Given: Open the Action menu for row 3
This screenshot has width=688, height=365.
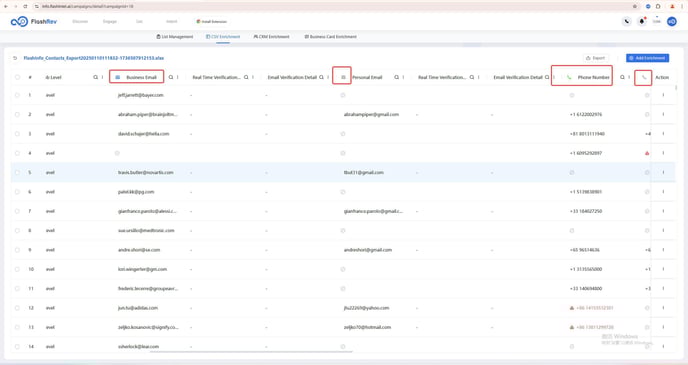Looking at the screenshot, I should (663, 134).
